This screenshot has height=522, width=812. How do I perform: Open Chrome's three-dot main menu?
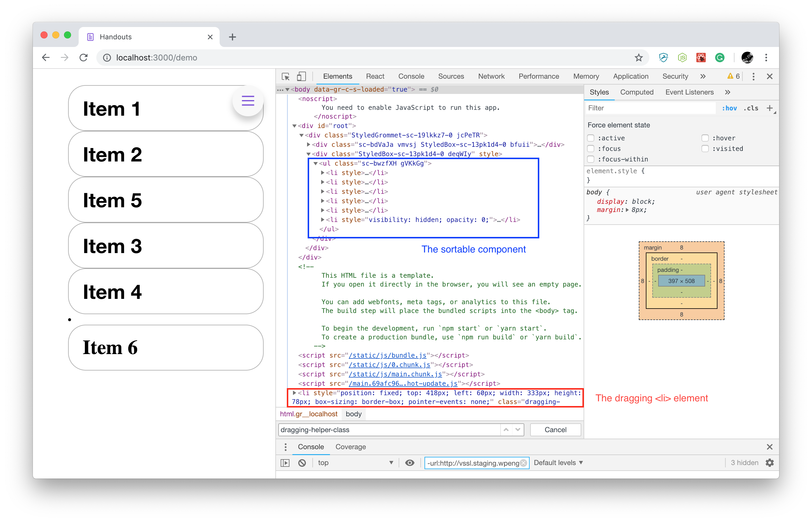coord(766,58)
